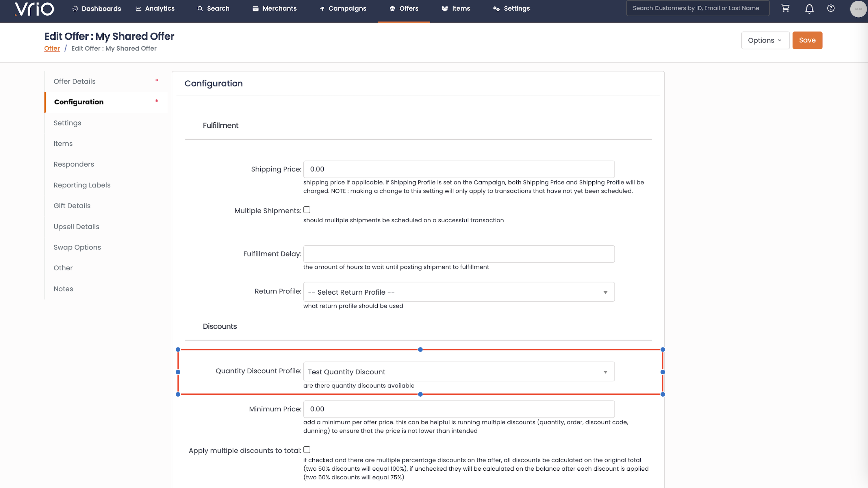Follow the Offer breadcrumb link
Image resolution: width=868 pixels, height=488 pixels.
click(52, 48)
